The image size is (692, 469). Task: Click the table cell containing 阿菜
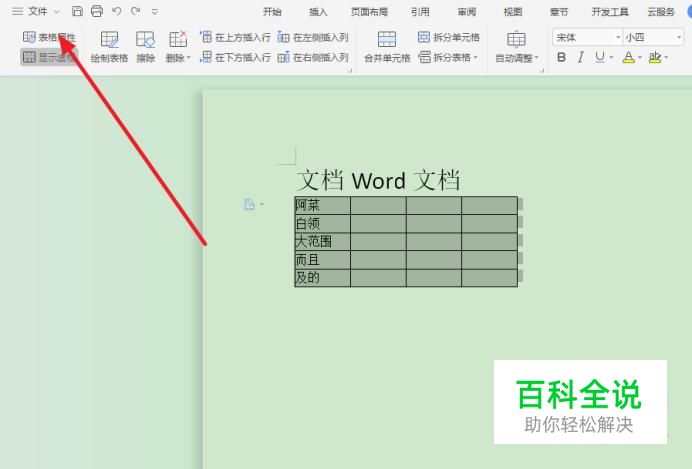[323, 206]
